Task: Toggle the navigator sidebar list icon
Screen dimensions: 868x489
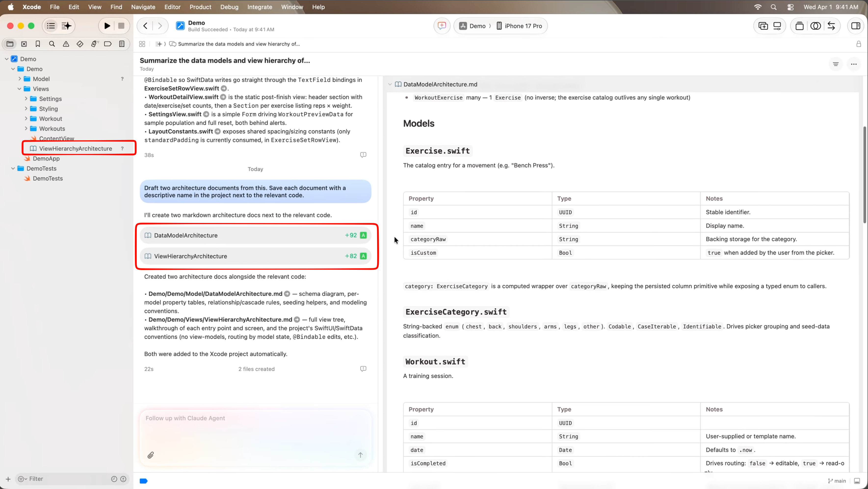Action: click(51, 26)
